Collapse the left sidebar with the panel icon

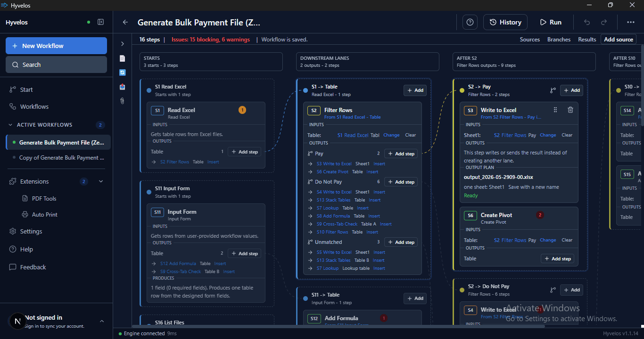(100, 22)
